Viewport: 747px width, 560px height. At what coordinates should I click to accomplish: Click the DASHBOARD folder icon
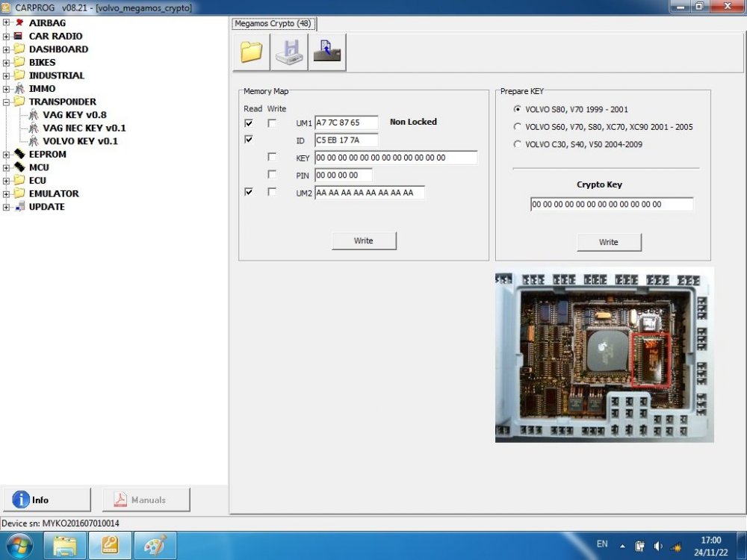(x=19, y=49)
